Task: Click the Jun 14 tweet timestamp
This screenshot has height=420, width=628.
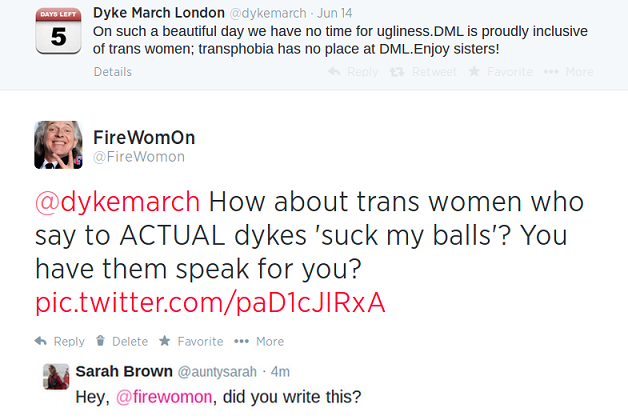Action: tap(324, 13)
